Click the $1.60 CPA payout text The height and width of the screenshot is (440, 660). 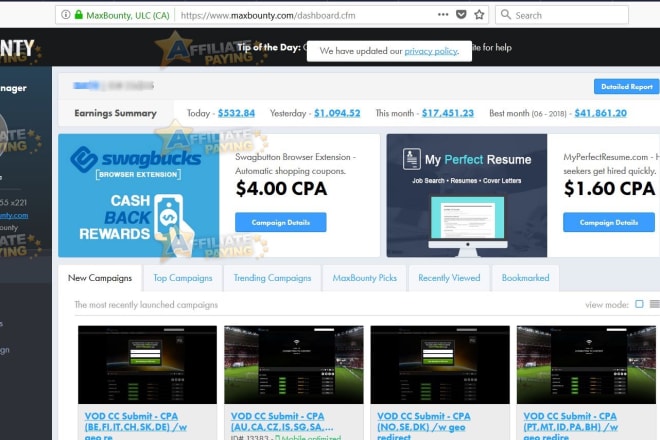(609, 188)
